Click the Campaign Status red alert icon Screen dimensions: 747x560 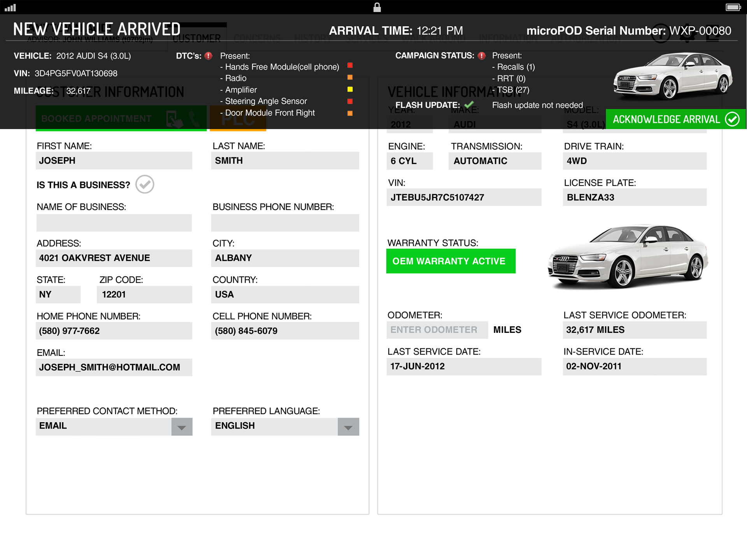482,56
